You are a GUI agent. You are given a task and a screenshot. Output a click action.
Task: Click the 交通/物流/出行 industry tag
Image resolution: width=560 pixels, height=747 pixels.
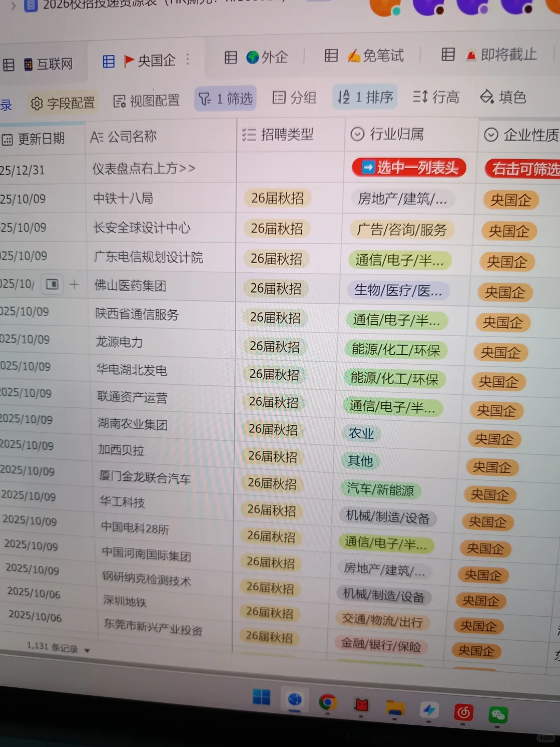(382, 620)
